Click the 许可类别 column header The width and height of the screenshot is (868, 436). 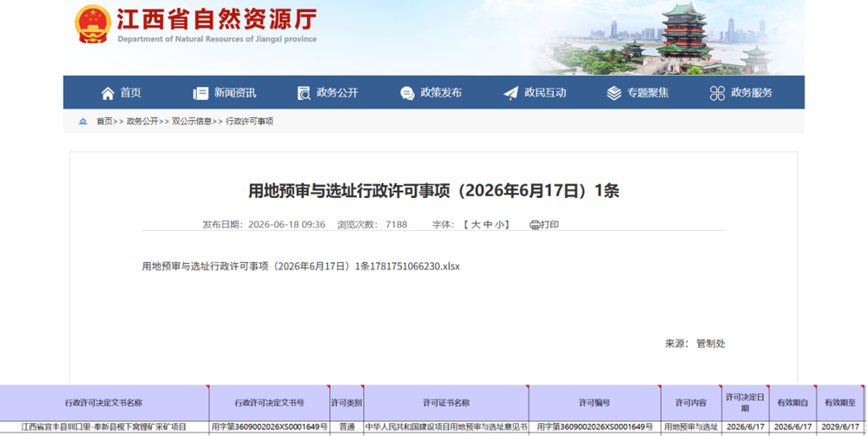346,403
